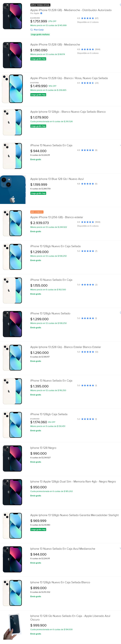Click the 5.0 stars with 12 reviews

point(87,352)
